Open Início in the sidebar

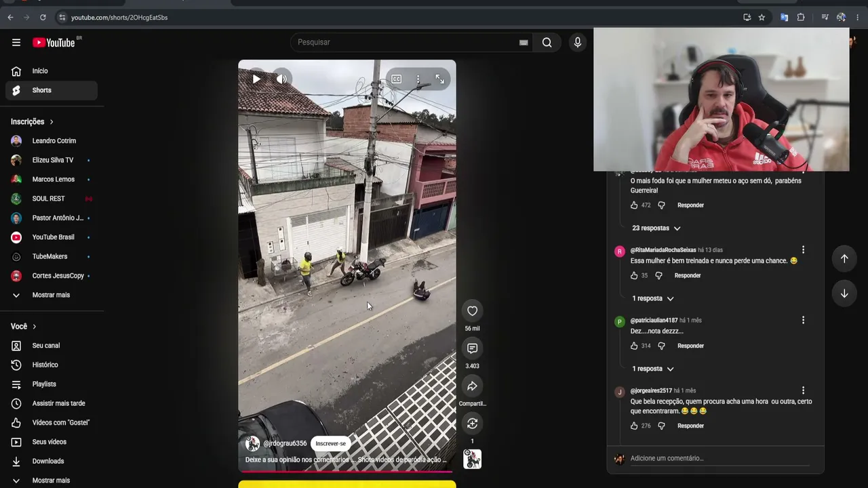[52, 71]
